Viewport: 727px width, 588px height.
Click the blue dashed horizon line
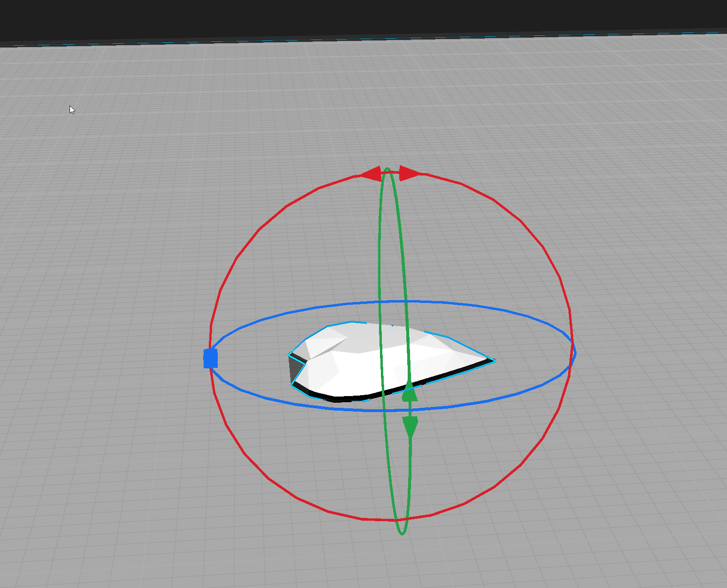tap(363, 40)
